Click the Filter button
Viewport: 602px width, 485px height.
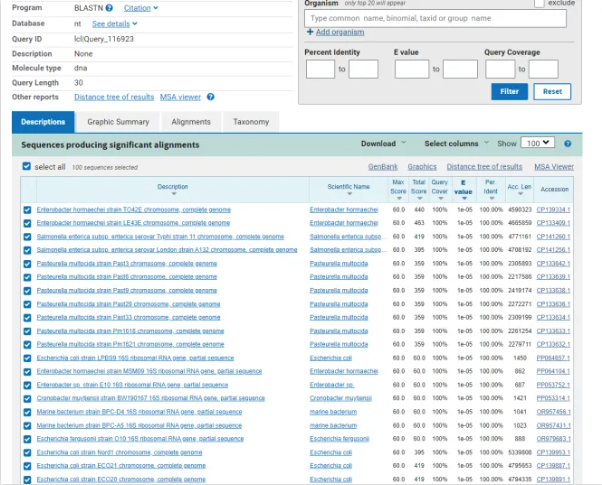click(509, 91)
